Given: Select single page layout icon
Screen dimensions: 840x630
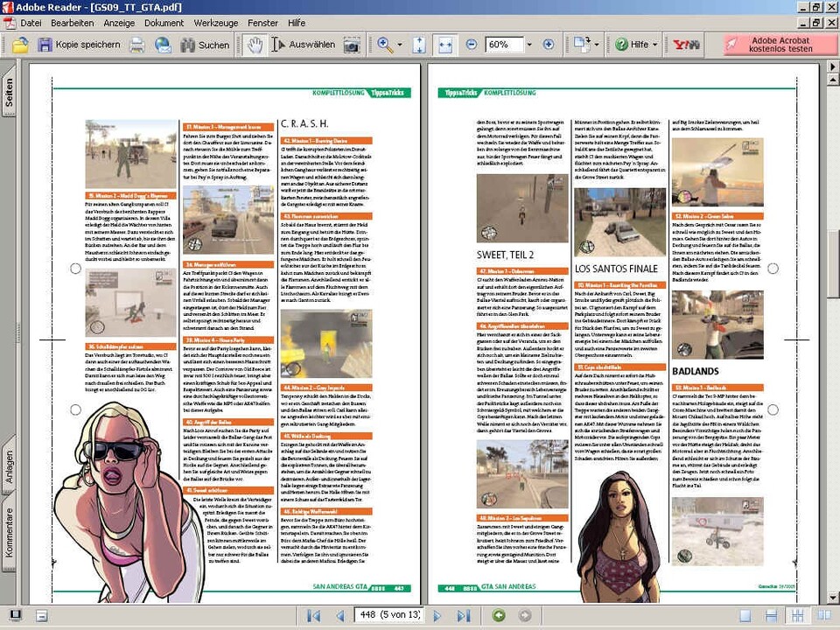Looking at the screenshot, I should click(x=745, y=616).
